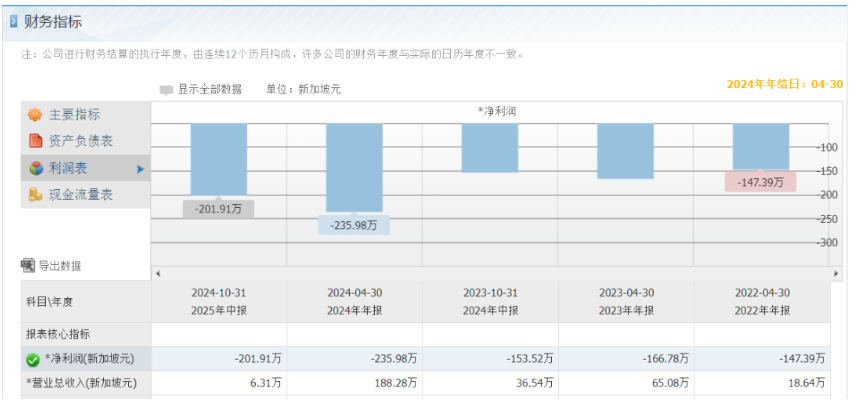Click the coins icon beside 现金流量表
This screenshot has height=415, width=855.
click(x=35, y=195)
